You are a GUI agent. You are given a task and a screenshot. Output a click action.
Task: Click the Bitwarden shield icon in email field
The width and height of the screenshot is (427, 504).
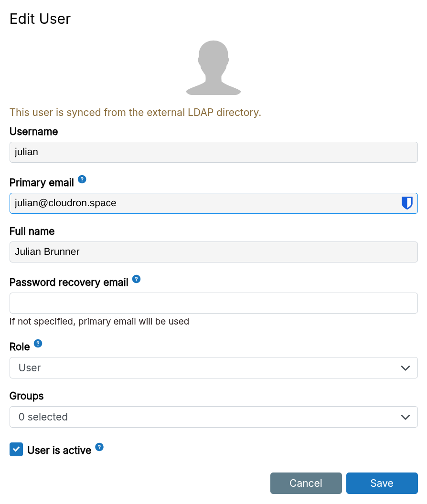406,203
